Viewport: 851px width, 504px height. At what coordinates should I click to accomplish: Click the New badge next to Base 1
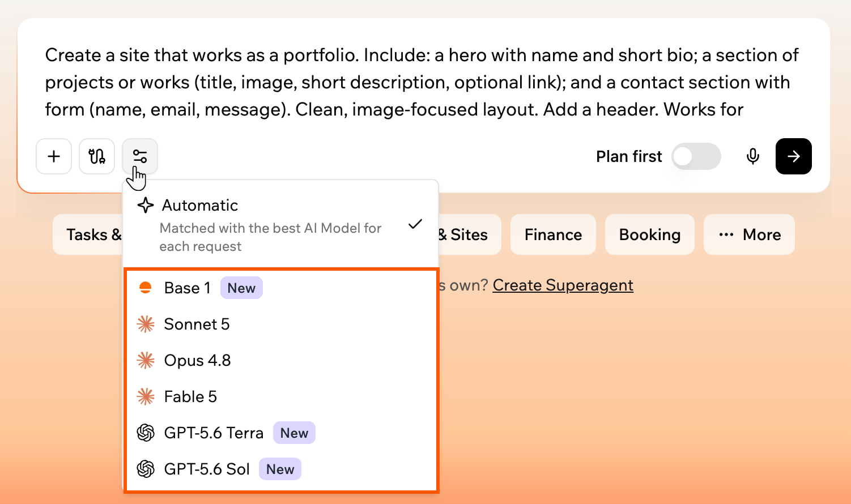pyautogui.click(x=241, y=288)
